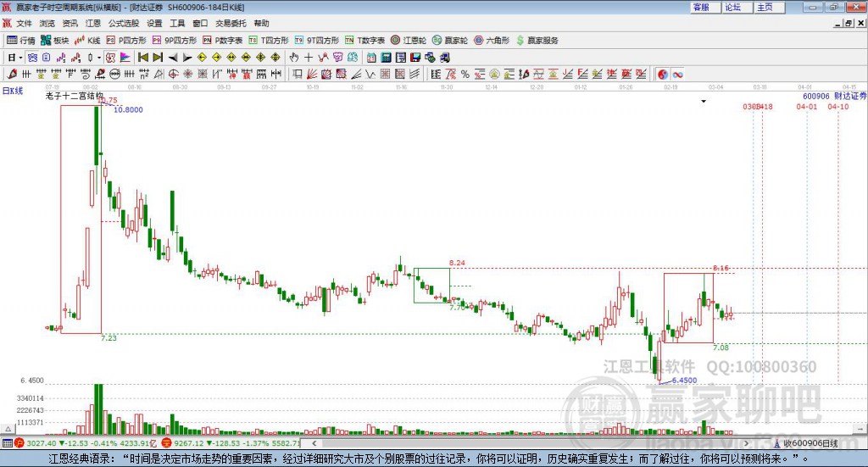
Task: Open the 公式选股 menu
Action: 124,23
